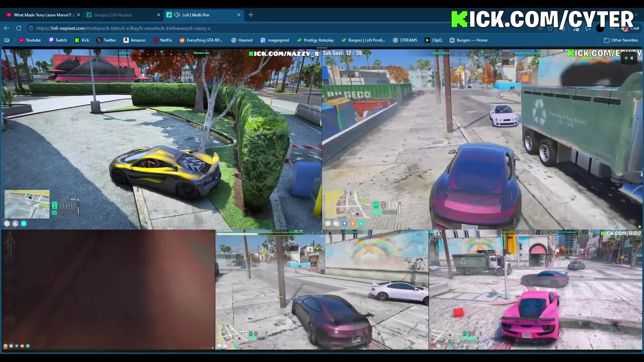The image size is (644, 362).
Task: Open the Burgers — Home bookmark
Action: click(468, 40)
